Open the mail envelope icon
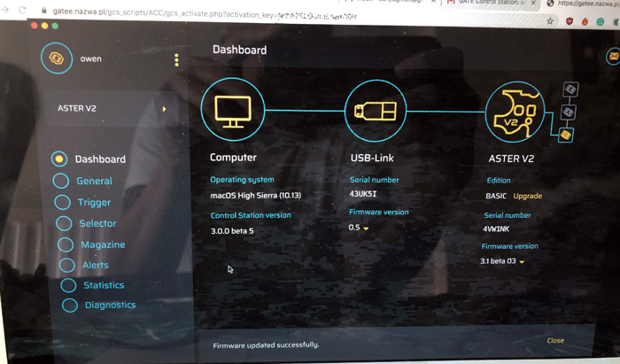 point(613,57)
